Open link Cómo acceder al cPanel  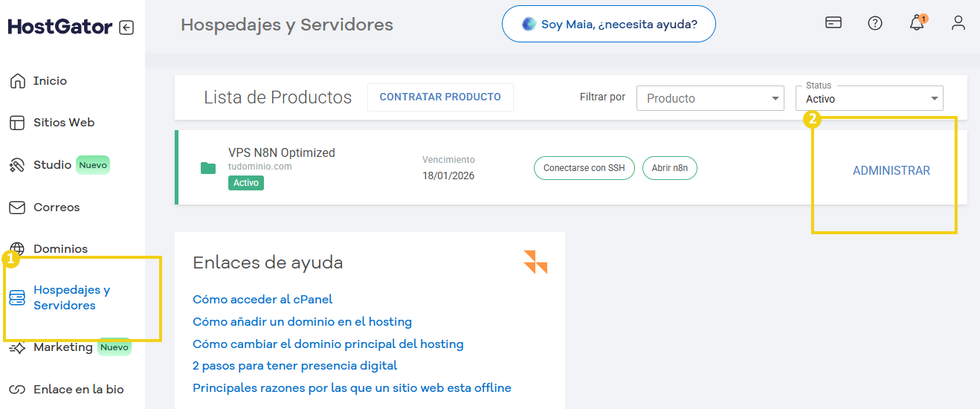coord(262,300)
